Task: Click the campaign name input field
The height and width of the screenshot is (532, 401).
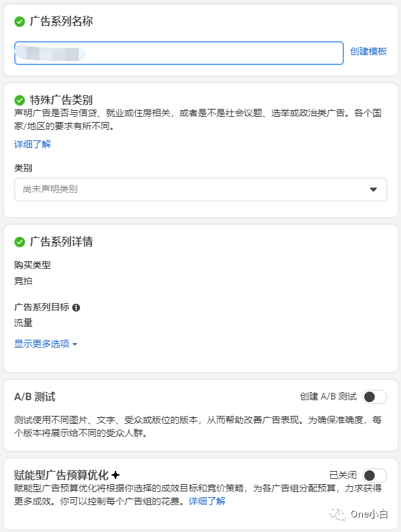Action: click(x=178, y=52)
